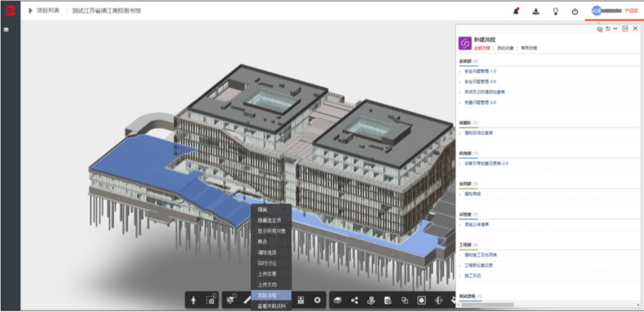
Task: Switch to 我的收藏 tab
Action: coord(505,48)
